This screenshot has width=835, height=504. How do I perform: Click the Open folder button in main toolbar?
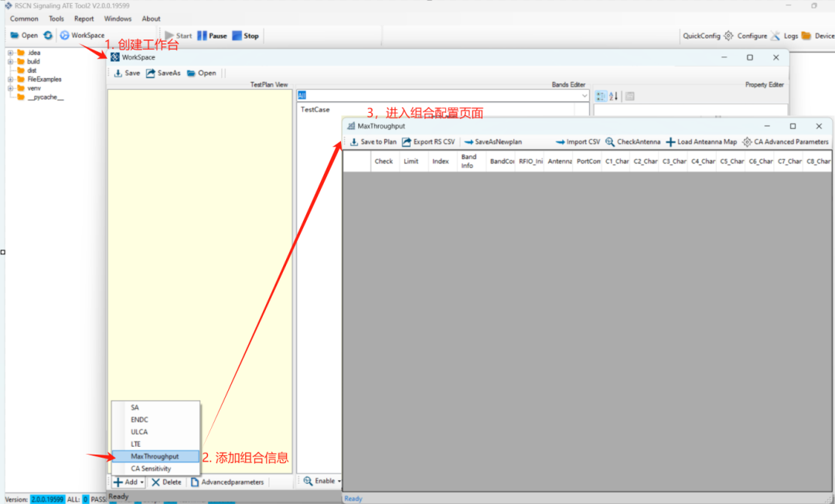tap(24, 35)
